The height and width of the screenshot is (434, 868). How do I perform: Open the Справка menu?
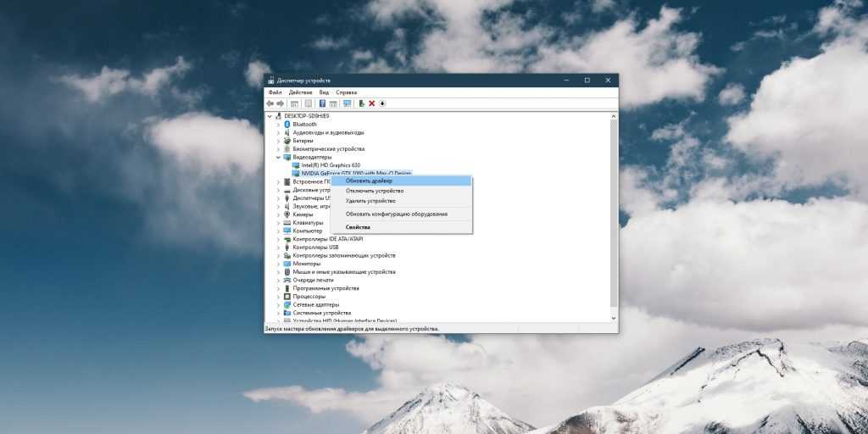[x=346, y=92]
